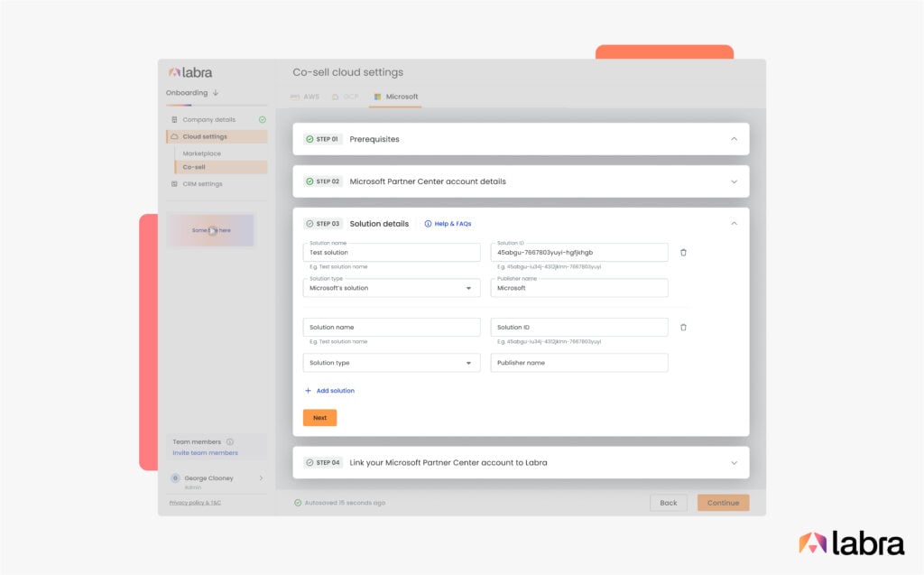Open George Clooney profile chevron
Image resolution: width=924 pixels, height=575 pixels.
click(x=261, y=478)
